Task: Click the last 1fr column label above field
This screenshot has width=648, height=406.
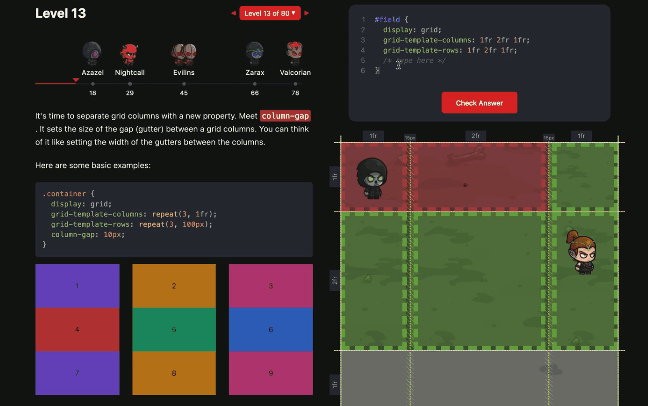Action: click(x=581, y=136)
